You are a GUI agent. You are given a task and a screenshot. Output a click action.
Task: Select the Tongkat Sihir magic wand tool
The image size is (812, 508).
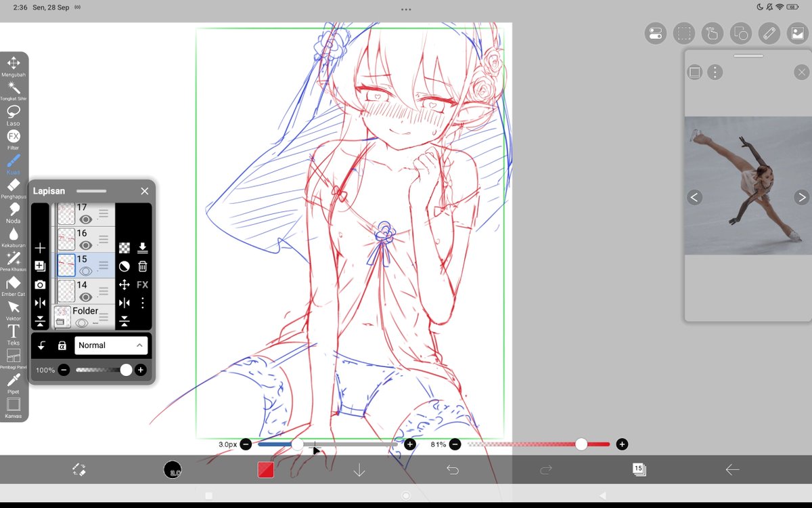[14, 91]
